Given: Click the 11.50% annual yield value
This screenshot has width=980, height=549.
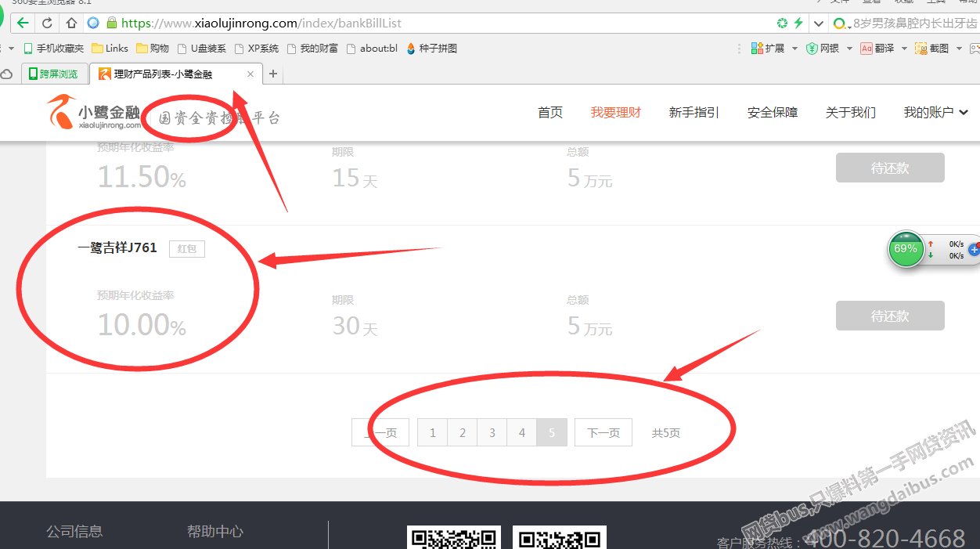Looking at the screenshot, I should pos(142,178).
